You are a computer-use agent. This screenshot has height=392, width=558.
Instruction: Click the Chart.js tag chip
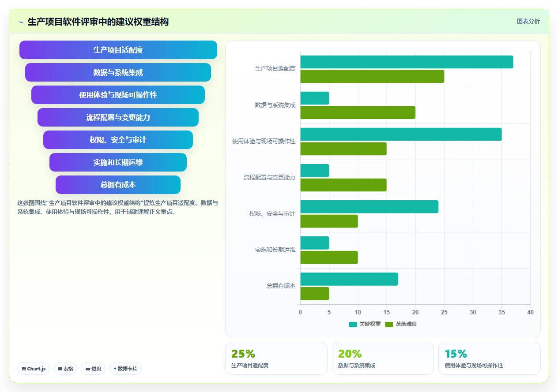click(34, 369)
